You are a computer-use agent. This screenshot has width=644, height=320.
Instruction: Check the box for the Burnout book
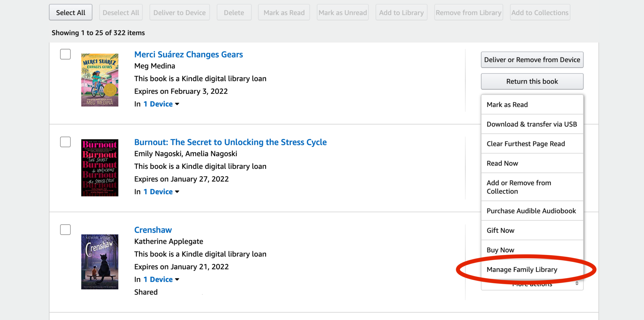(65, 142)
